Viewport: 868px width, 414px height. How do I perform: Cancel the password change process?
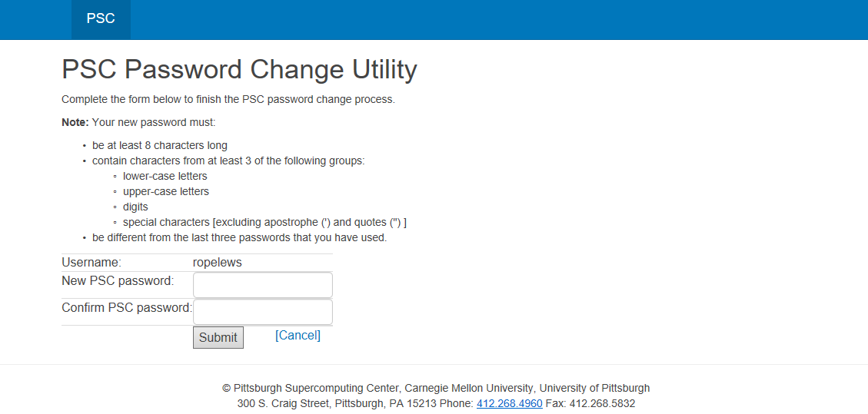pyautogui.click(x=298, y=336)
